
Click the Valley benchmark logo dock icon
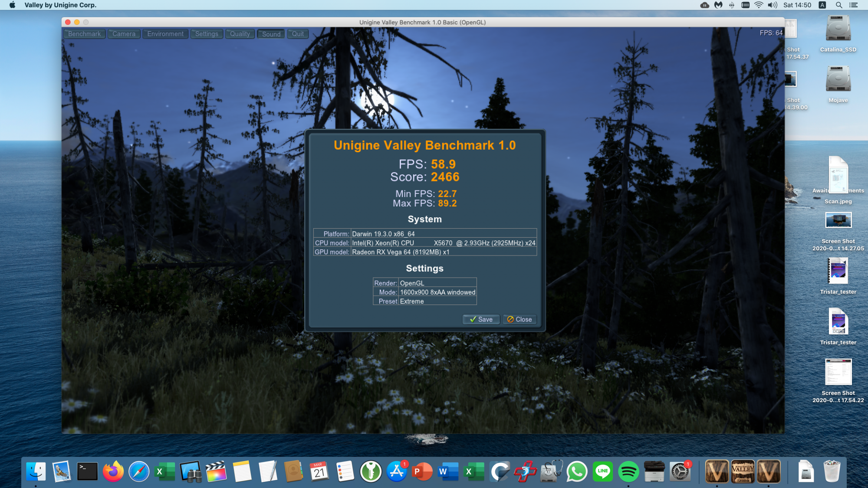(x=743, y=472)
